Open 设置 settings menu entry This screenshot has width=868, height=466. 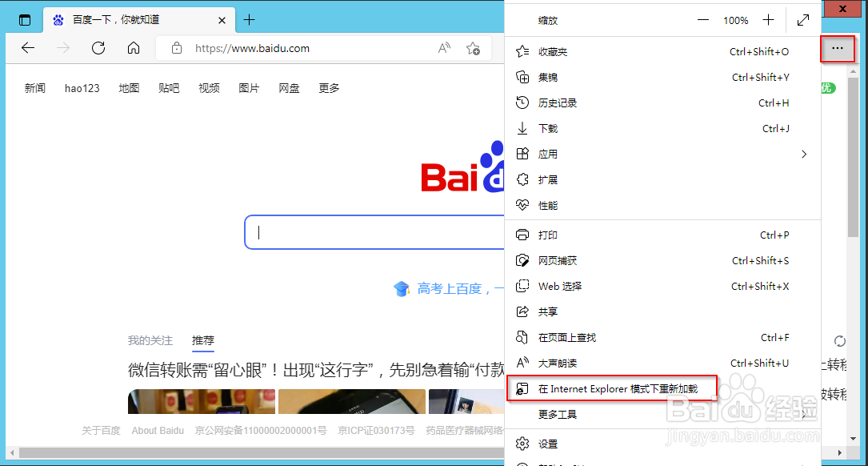tap(662, 444)
